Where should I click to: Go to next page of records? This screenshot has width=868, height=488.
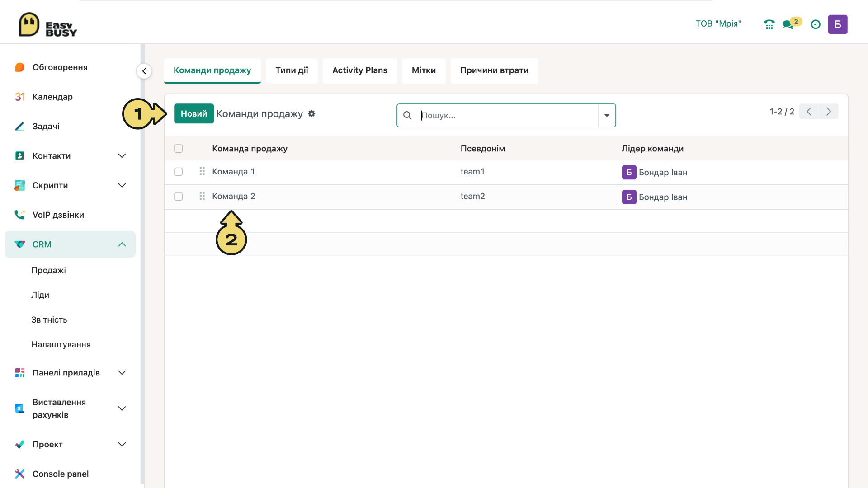click(829, 112)
